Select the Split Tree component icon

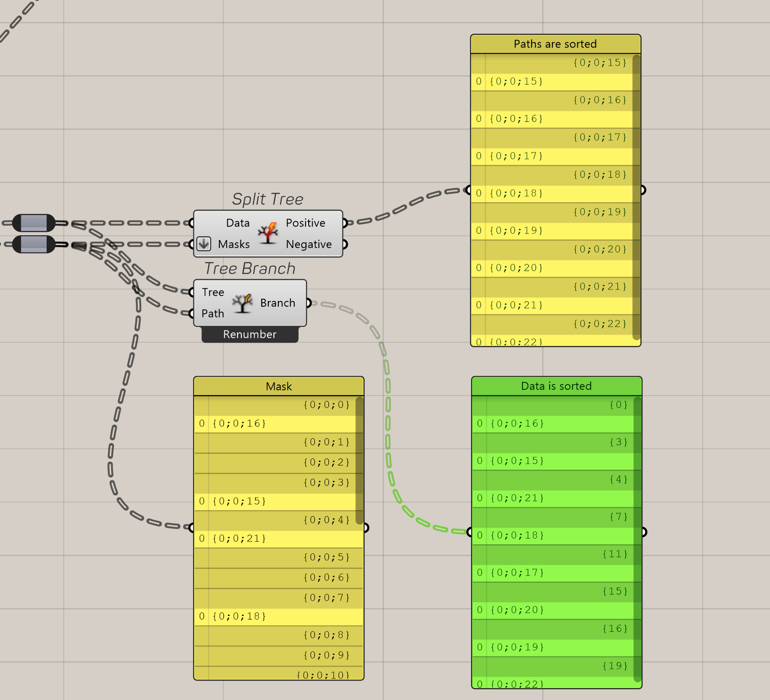(268, 233)
